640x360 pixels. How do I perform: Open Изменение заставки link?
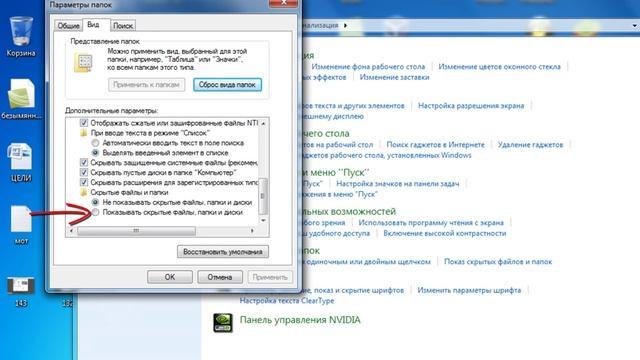(394, 77)
